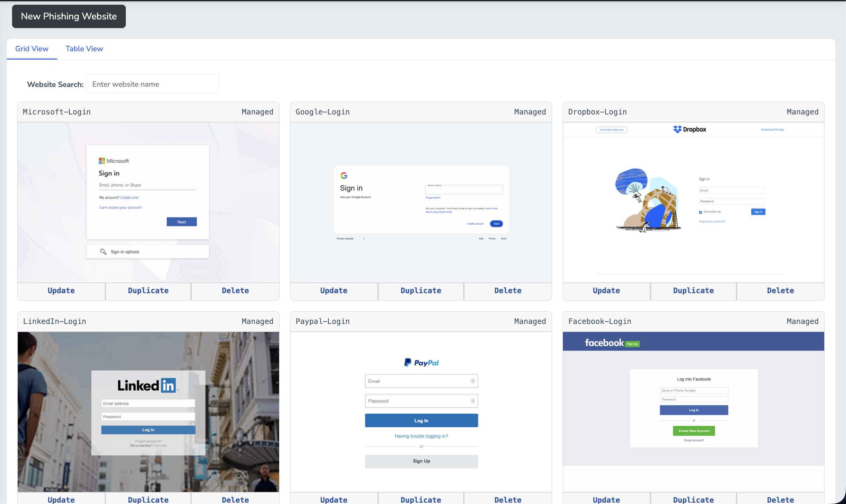Click the LinkedIn-Login card title
846x504 pixels.
(55, 322)
